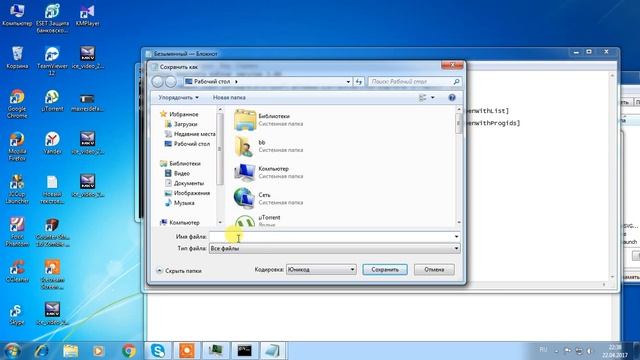Open the Имя файла history dropdown
The height and width of the screenshot is (360, 640).
(456, 237)
